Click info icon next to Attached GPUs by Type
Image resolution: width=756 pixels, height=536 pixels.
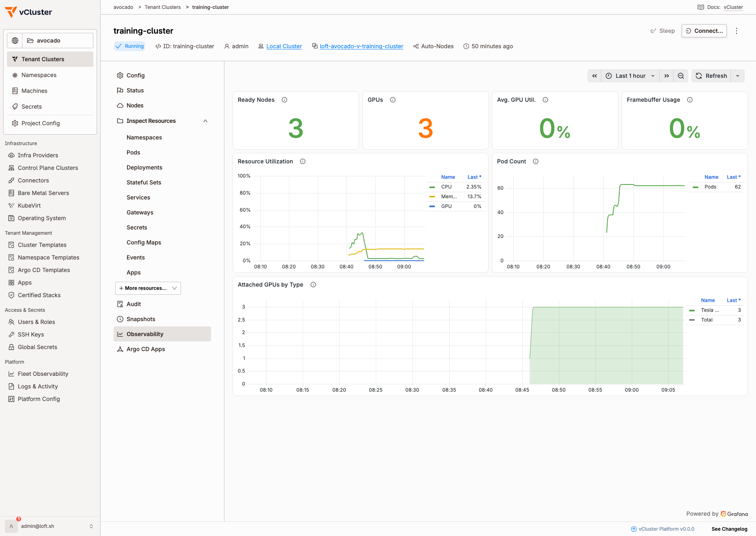pos(313,285)
